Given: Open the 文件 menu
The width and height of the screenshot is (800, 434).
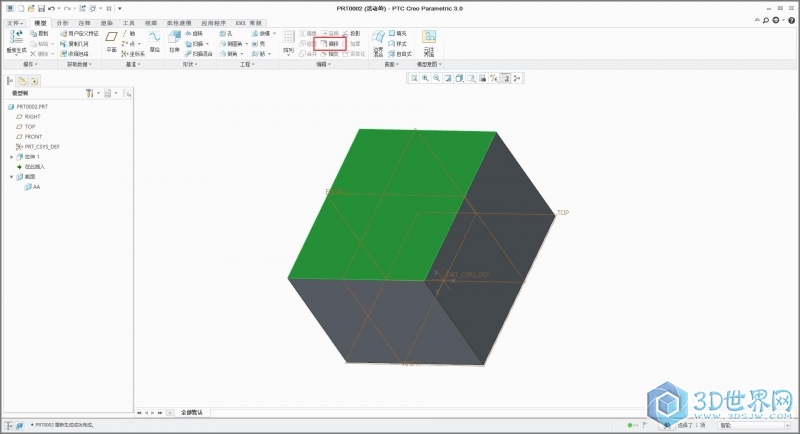Looking at the screenshot, I should (x=15, y=23).
